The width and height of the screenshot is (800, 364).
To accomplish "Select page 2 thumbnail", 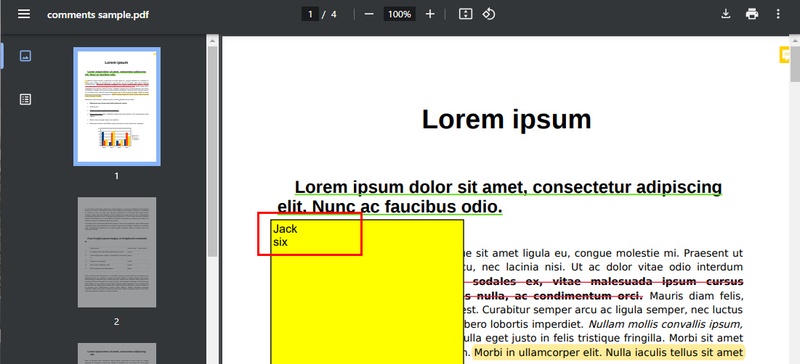I will [x=117, y=252].
